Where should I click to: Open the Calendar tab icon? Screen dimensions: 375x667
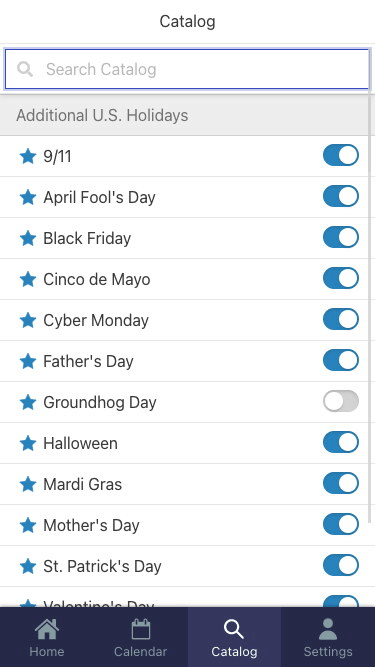[141, 629]
